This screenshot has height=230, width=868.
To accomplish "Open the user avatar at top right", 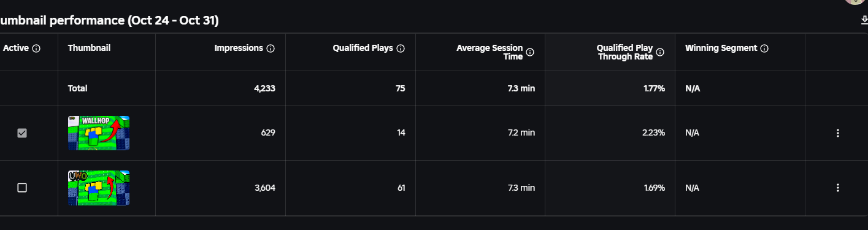I will [x=856, y=2].
